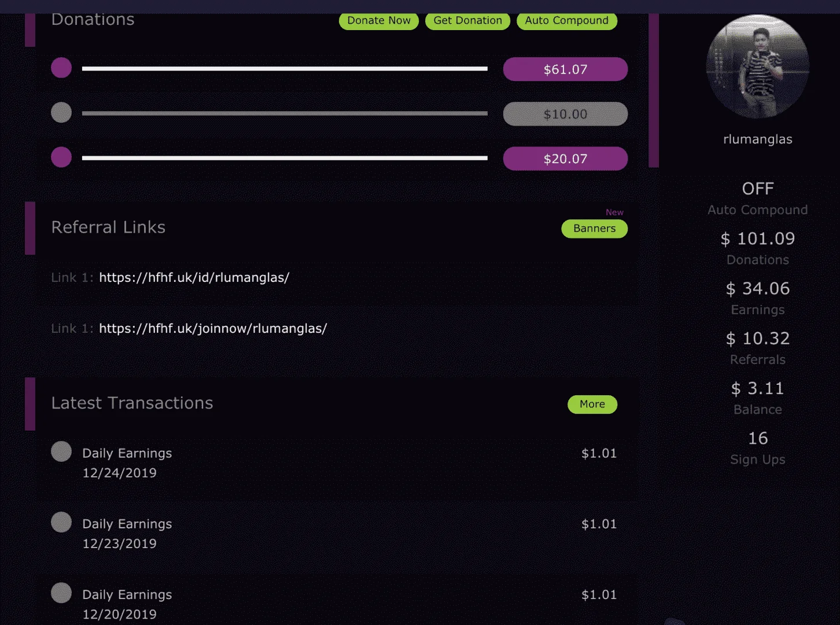Click the white progress bar for $61.07
Image resolution: width=840 pixels, height=625 pixels.
coord(285,68)
